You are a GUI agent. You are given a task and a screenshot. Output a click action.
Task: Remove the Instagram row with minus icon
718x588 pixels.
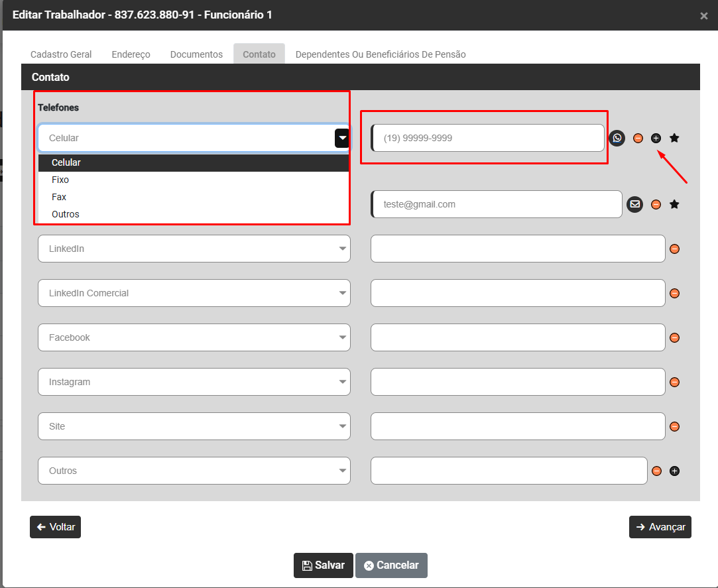pos(674,382)
